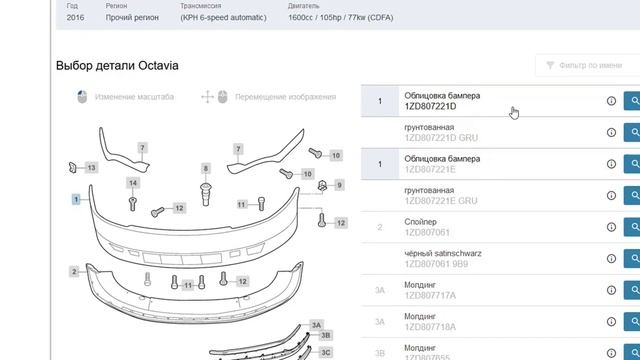
Task: Click the Выбор детали Octavia heading
Action: point(117,66)
